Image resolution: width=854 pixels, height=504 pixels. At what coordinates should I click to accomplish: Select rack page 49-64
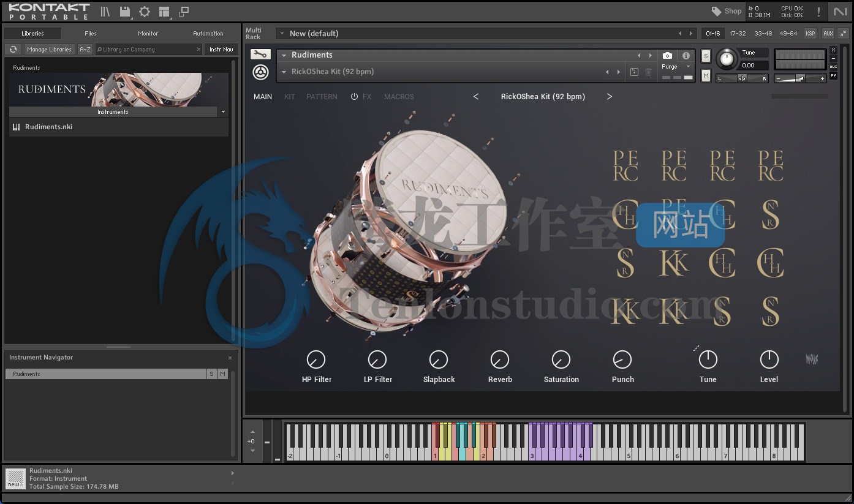(x=788, y=34)
